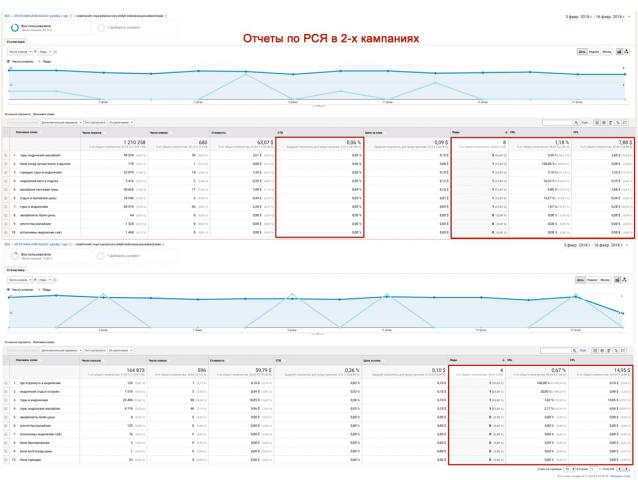
Task: Click the Все пользователи segment circle in upper report
Action: [15, 28]
